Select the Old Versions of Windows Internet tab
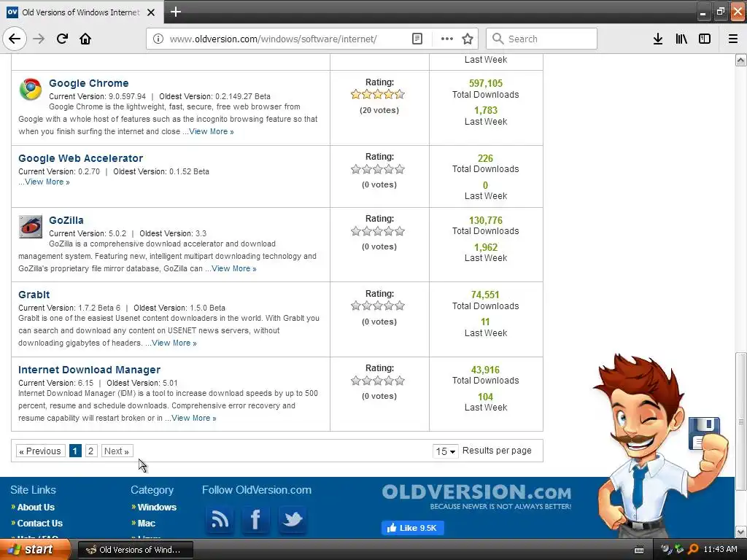 81,12
